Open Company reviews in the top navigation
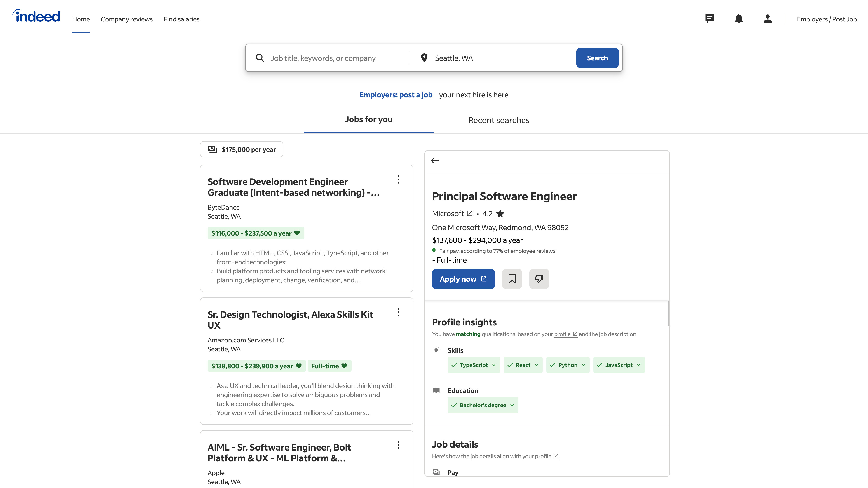868x488 pixels. click(x=127, y=19)
